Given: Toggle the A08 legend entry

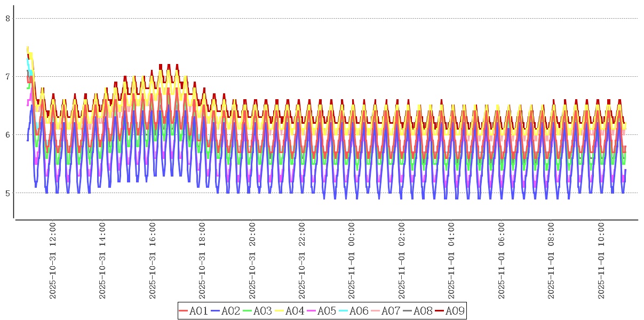Looking at the screenshot, I should click(422, 311).
